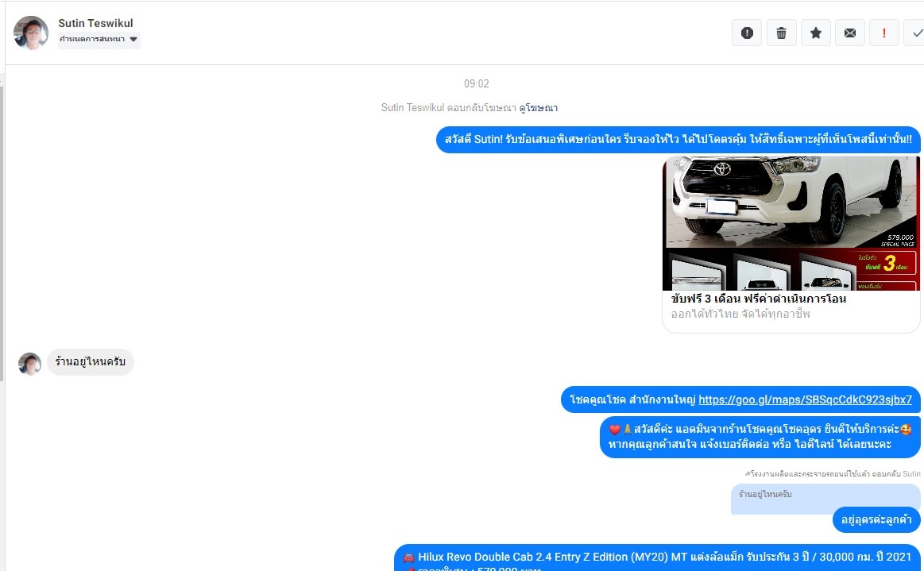Screen dimensions: 924x571
Task: Open the conversation labels dropdown under Sutin Teswikul
Action: tap(99, 40)
